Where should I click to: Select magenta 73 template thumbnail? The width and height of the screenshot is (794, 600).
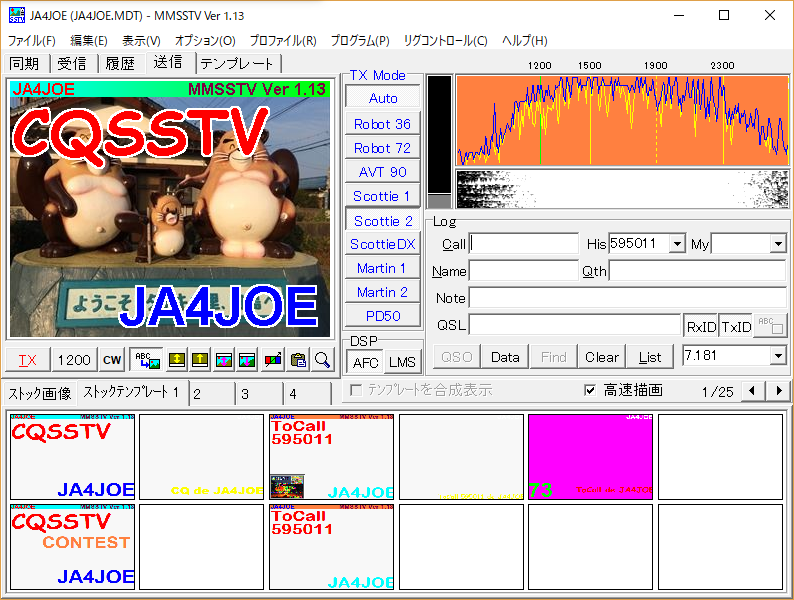590,457
